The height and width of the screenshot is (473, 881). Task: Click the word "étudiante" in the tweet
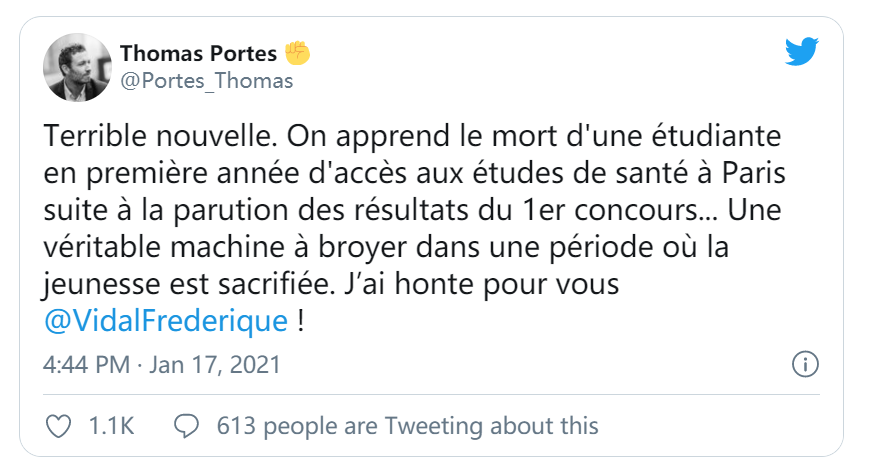point(682,134)
